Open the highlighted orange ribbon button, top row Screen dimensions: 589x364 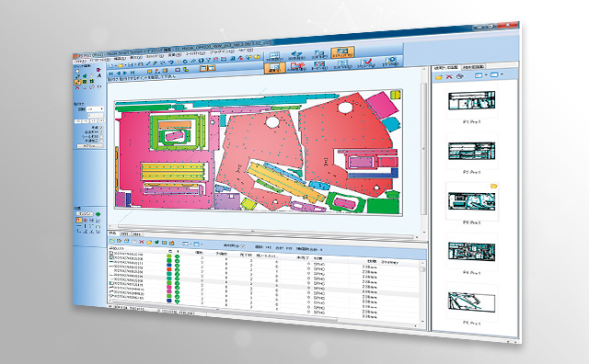[x=342, y=52]
